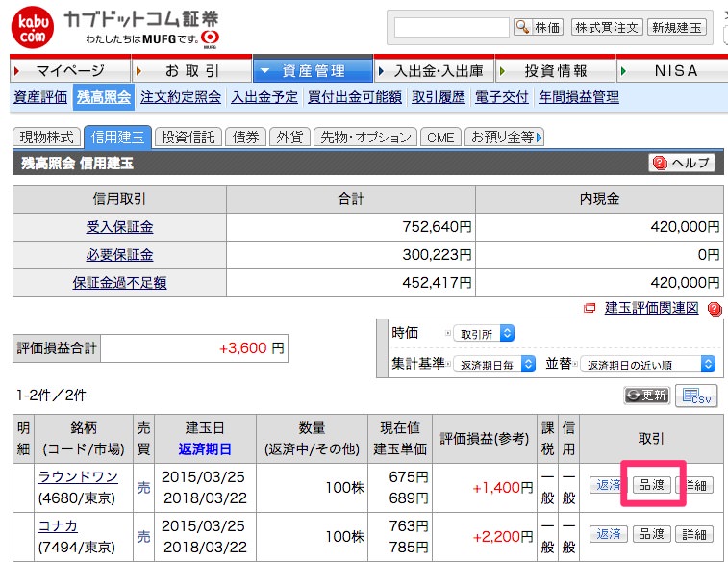The height and width of the screenshot is (562, 728).
Task: Click the kabu.com logo
Action: [33, 27]
